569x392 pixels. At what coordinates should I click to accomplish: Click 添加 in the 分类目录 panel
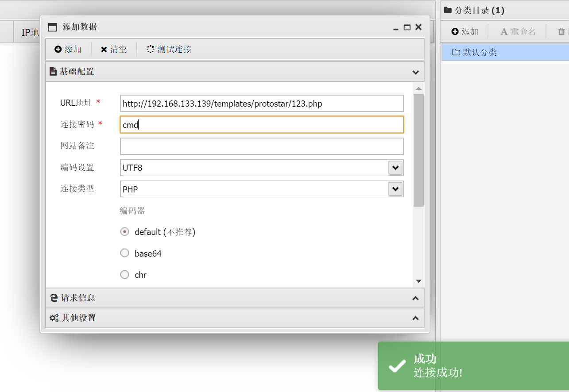tap(465, 31)
